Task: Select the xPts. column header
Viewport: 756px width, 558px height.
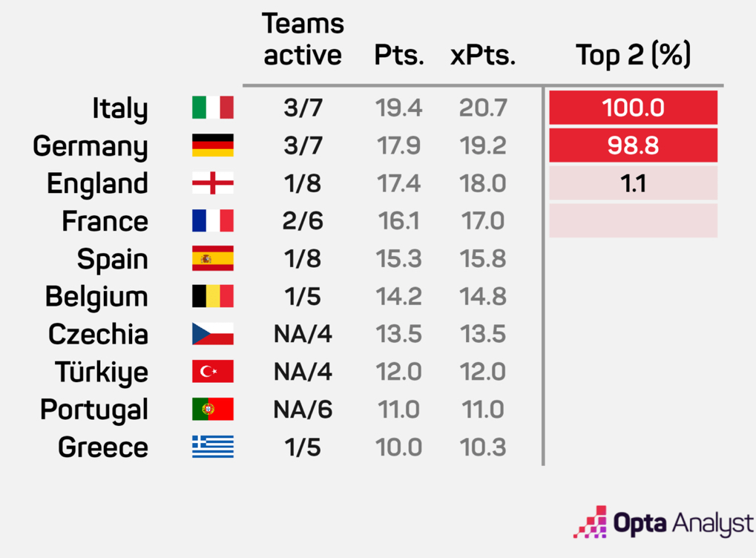Action: pyautogui.click(x=482, y=56)
